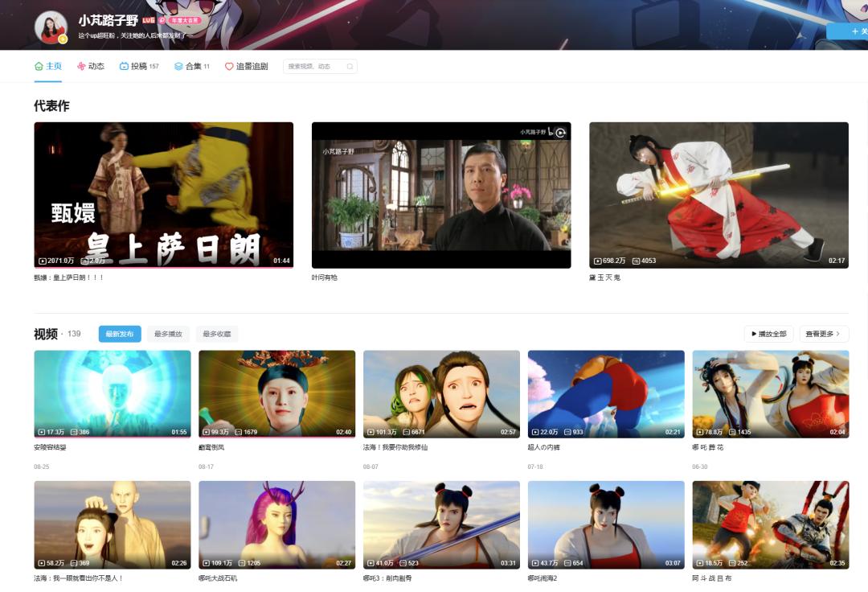Click the LV6 level badge
The height and width of the screenshot is (592, 868).
[149, 20]
